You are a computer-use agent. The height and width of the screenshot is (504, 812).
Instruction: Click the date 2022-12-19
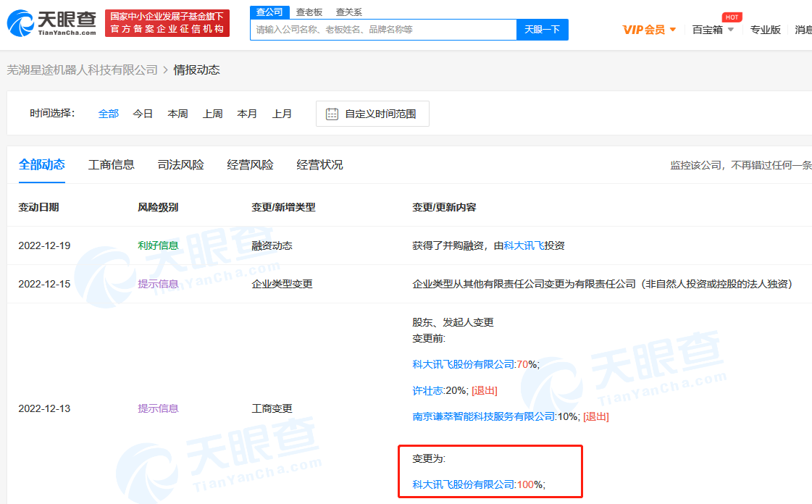(x=44, y=245)
